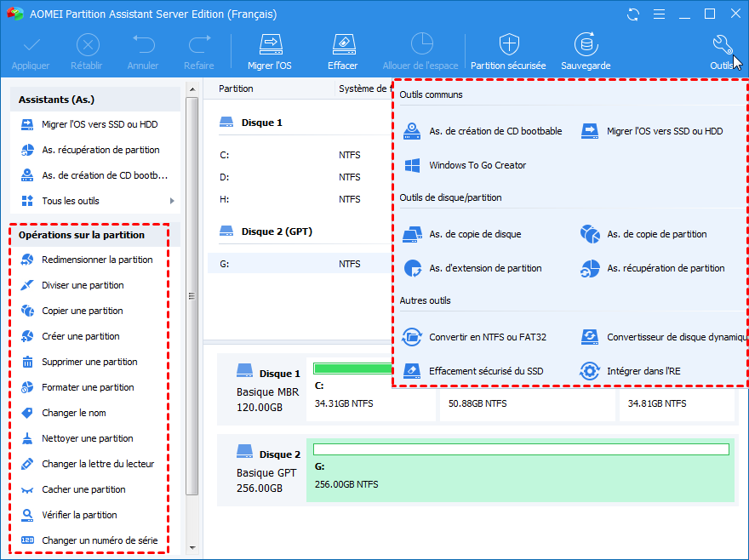749x560 pixels.
Task: Click the Disque 2 Basique GPT label
Action: [x=267, y=471]
